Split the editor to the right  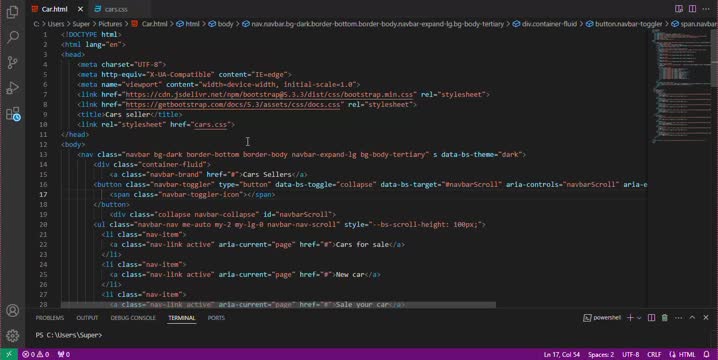point(692,9)
